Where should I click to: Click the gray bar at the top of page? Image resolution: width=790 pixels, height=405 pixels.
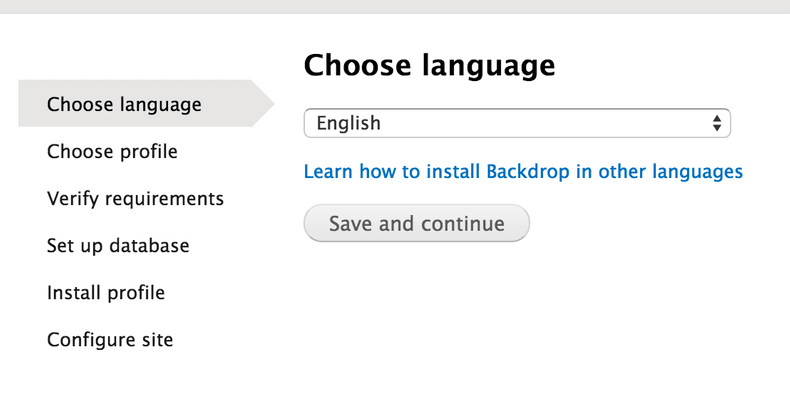tap(395, 7)
